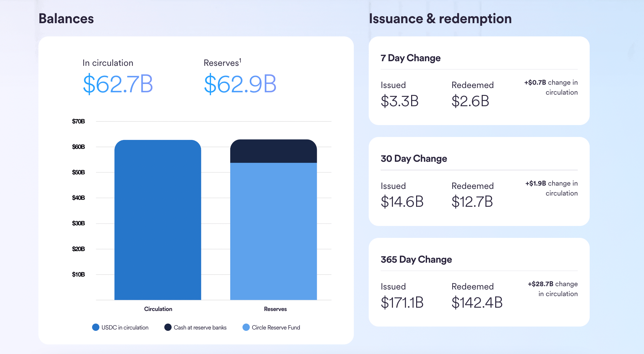This screenshot has height=354, width=644.
Task: Click the 365 day issued amount $171.1B
Action: pos(402,302)
